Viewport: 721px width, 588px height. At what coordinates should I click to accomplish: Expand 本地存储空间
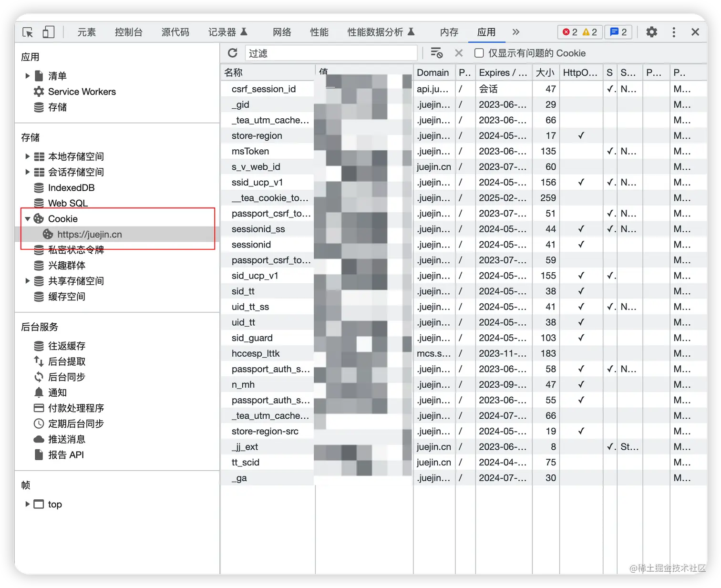point(27,156)
